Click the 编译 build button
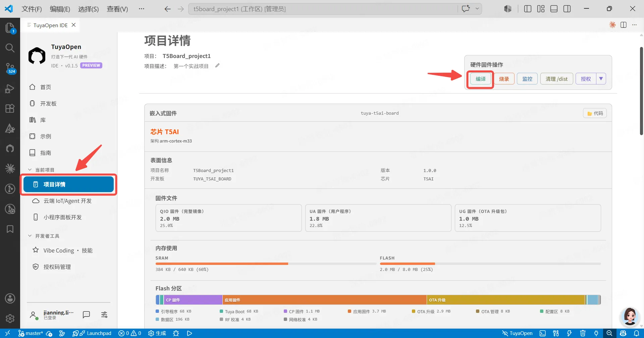Viewport: 644px width, 338px height. [x=480, y=79]
